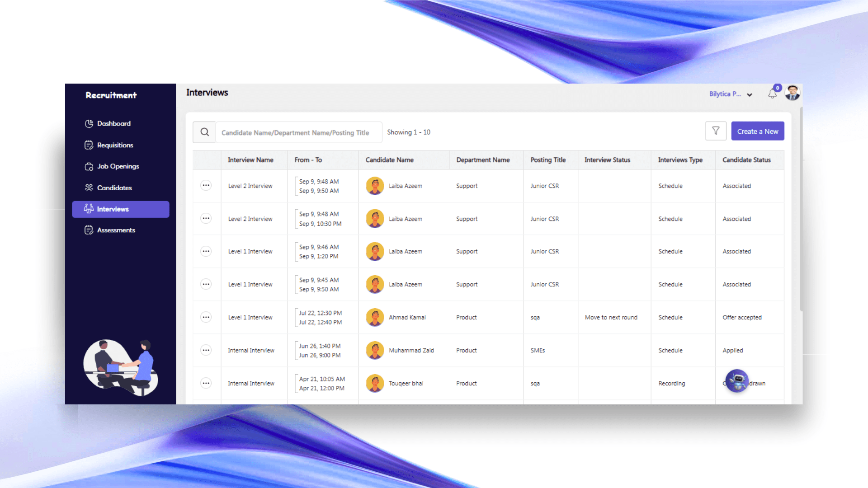Click Dashboard sidebar icon

(x=89, y=123)
